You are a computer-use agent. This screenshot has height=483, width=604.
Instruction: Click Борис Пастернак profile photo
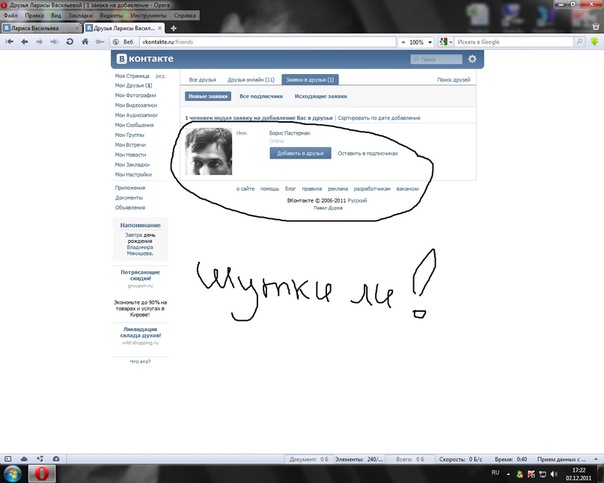[x=208, y=152]
